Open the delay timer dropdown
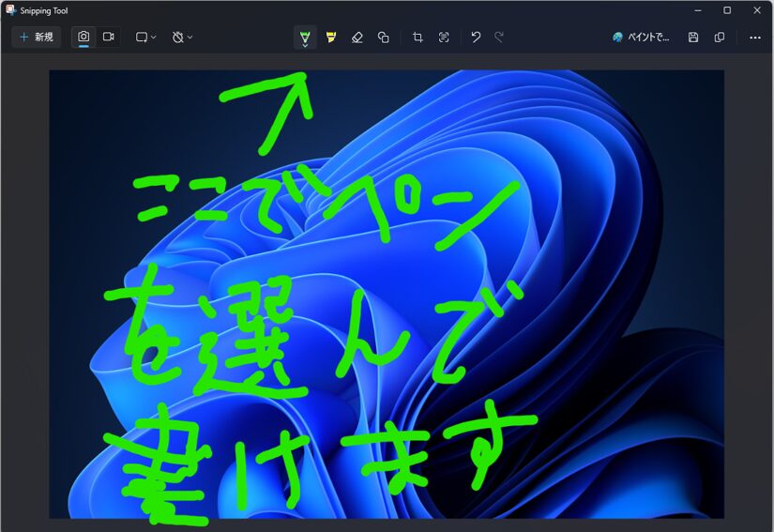The width and height of the screenshot is (774, 532). (x=182, y=37)
